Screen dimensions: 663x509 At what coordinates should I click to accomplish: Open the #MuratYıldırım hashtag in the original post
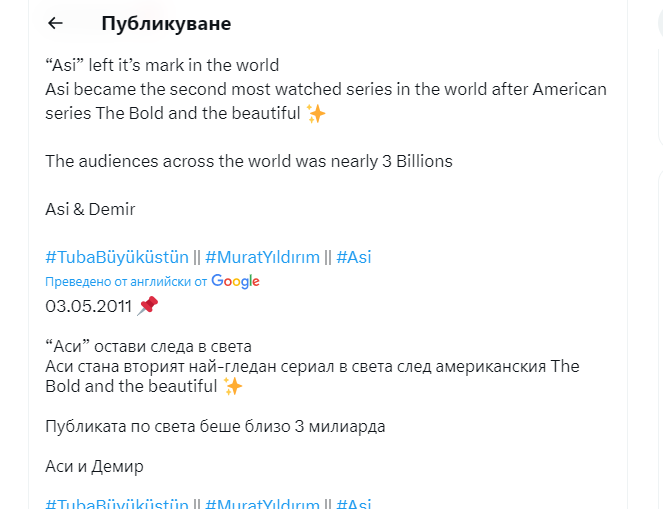tap(263, 257)
